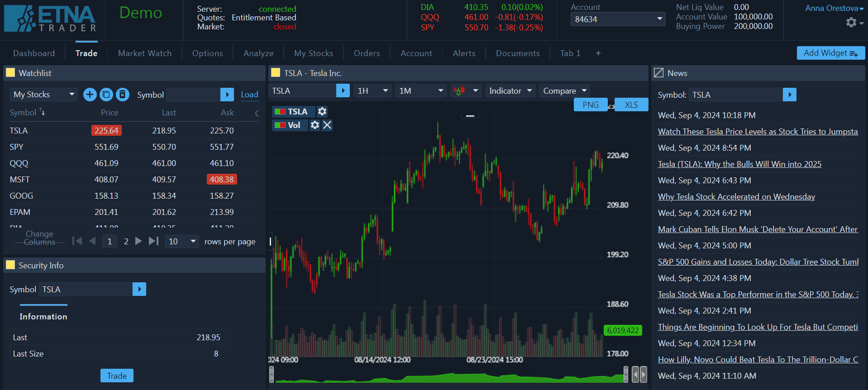Click the Load watchlist link
Image resolution: width=868 pixels, height=390 pixels.
coord(249,95)
